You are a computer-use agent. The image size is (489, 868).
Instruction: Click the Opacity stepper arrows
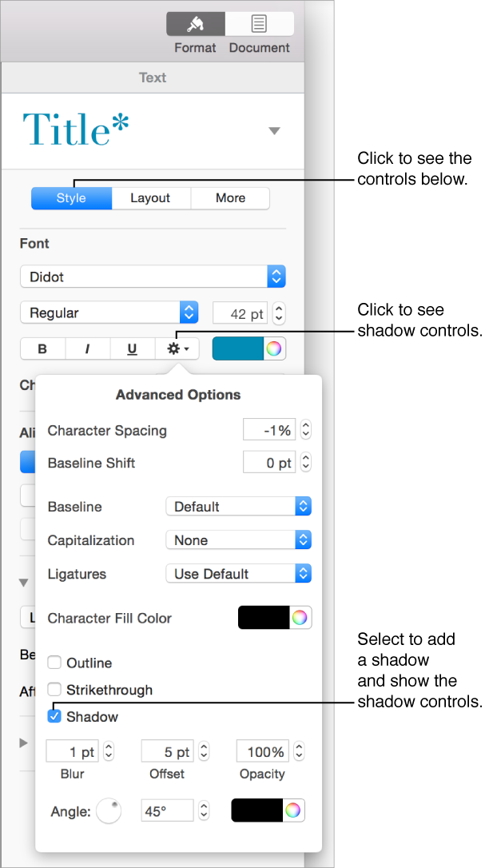pos(300,752)
